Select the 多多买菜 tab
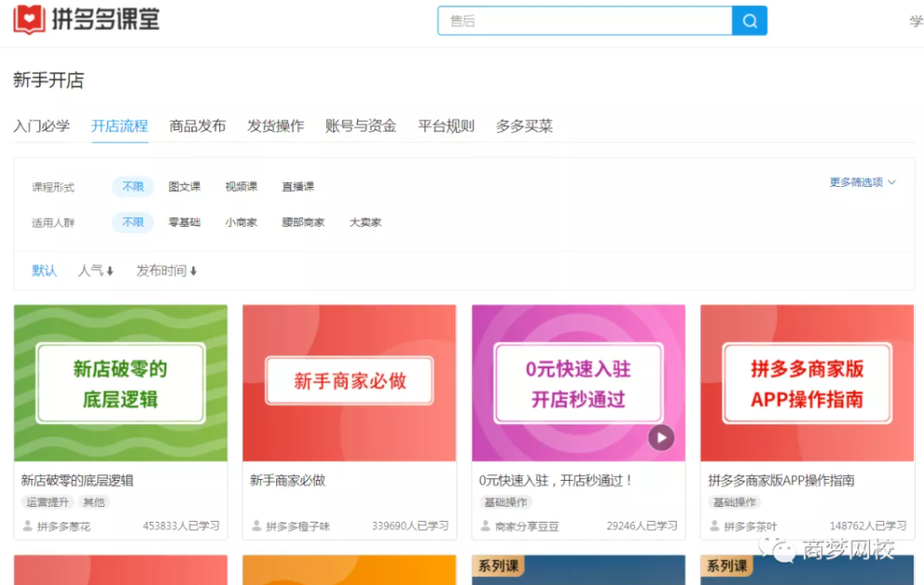Screen dimensions: 924x585 click(524, 126)
